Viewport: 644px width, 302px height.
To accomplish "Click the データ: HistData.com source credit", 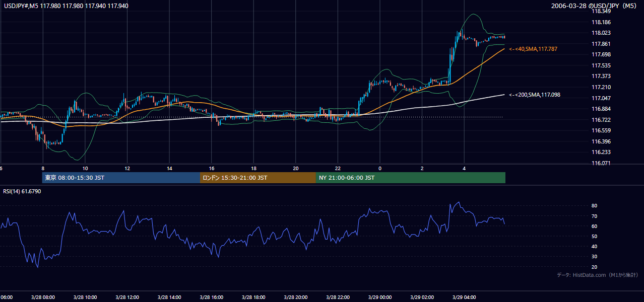I will (598, 275).
